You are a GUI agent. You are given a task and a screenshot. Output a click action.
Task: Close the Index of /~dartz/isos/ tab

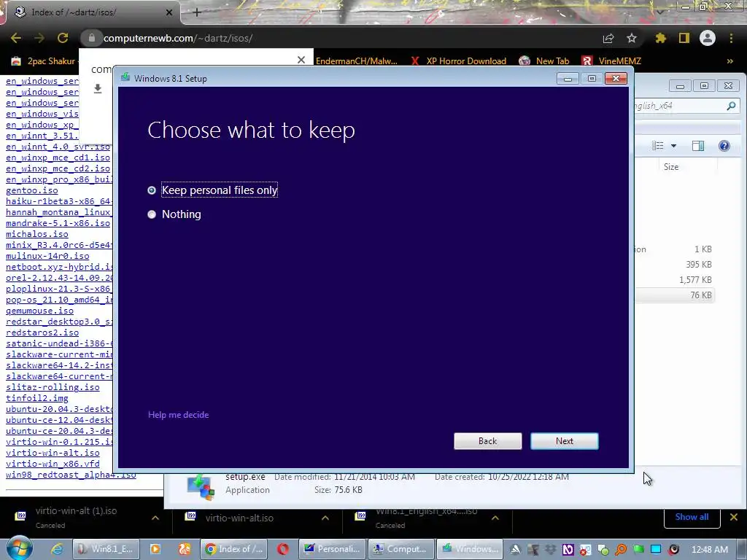coord(169,12)
